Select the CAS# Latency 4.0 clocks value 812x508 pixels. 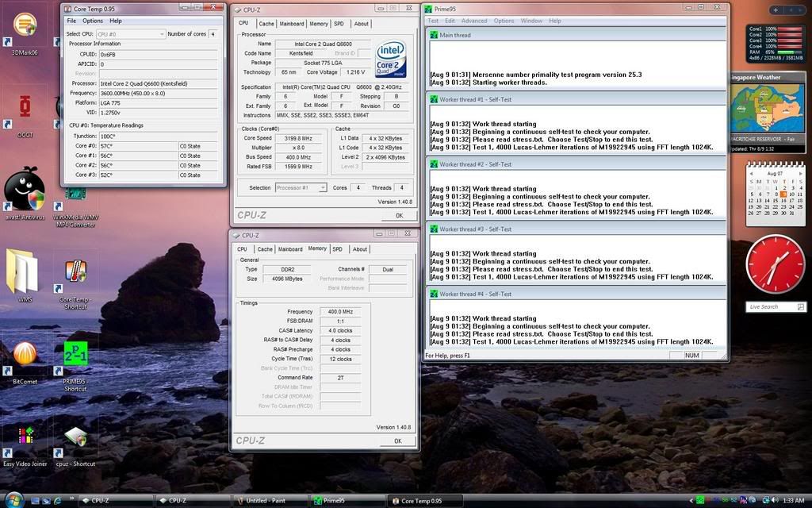click(339, 331)
